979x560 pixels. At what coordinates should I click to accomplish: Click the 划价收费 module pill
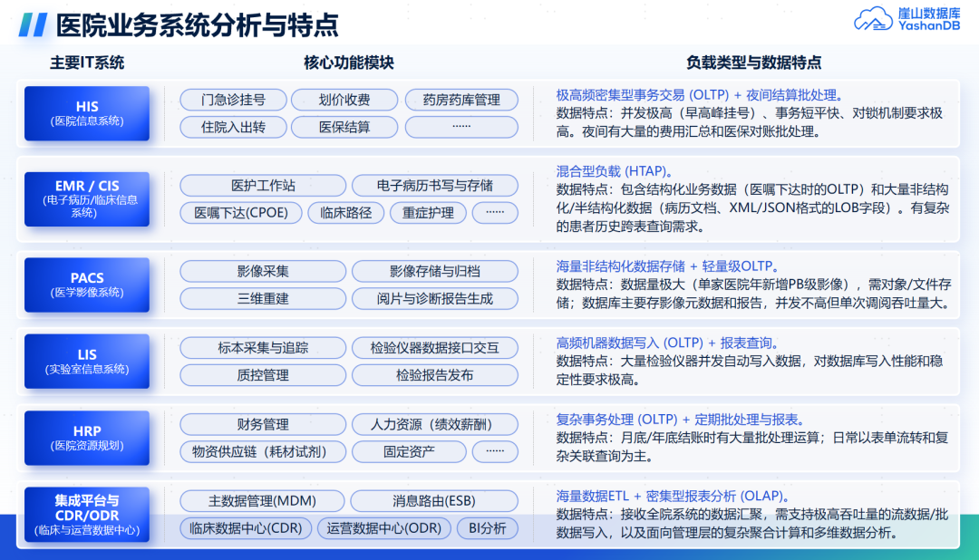344,100
